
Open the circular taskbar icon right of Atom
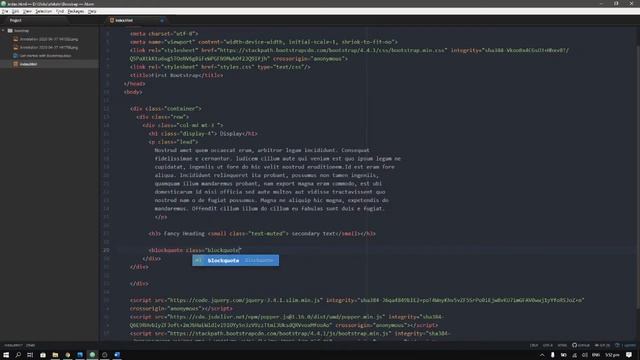(x=104, y=355)
